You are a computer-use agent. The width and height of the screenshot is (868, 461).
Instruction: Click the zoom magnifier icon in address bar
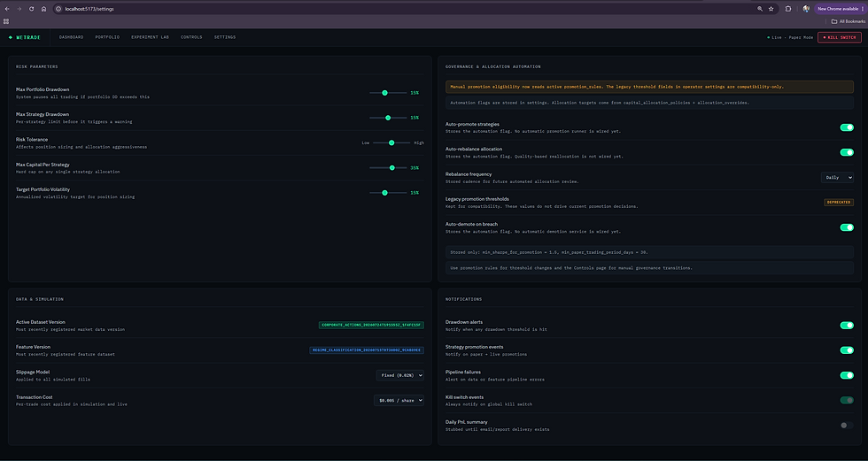760,9
